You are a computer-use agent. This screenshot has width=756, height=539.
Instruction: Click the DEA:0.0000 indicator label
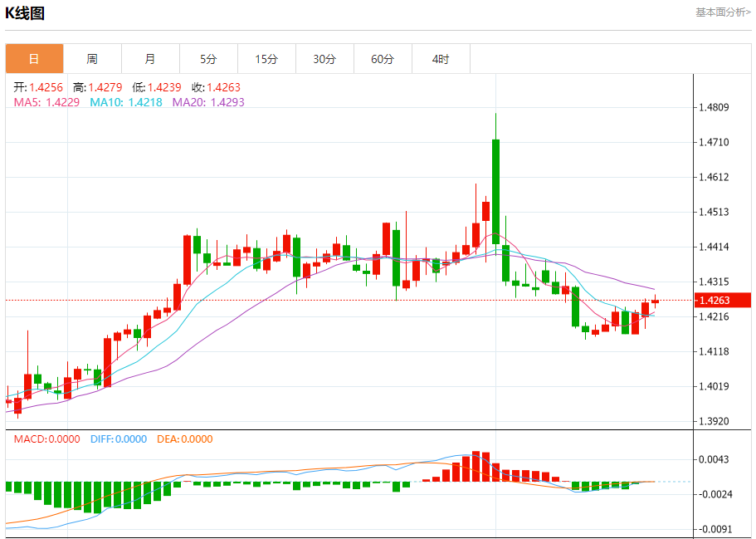(185, 439)
